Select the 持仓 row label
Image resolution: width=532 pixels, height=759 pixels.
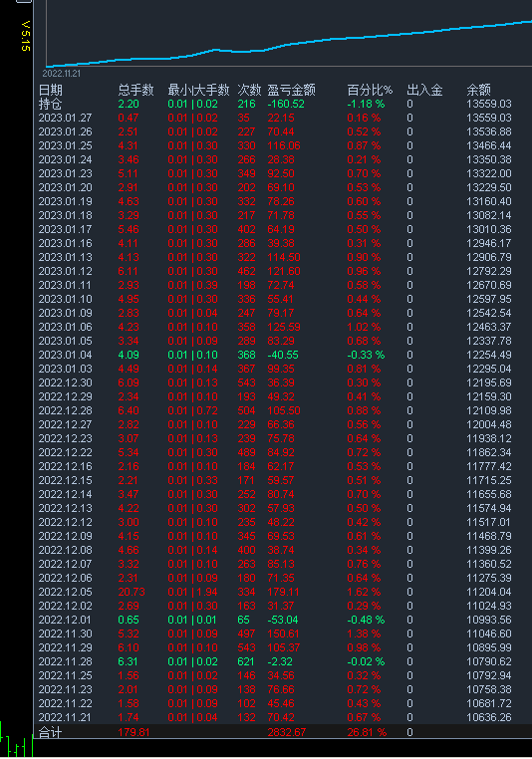[x=51, y=104]
